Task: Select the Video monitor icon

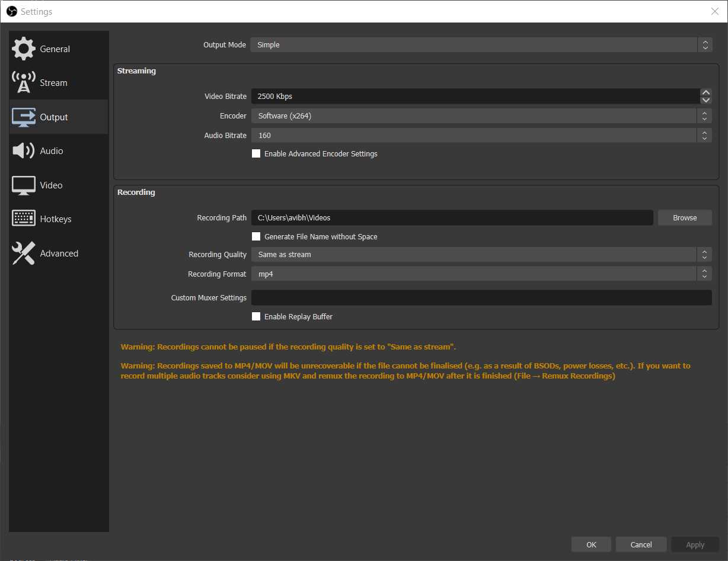Action: 23,185
